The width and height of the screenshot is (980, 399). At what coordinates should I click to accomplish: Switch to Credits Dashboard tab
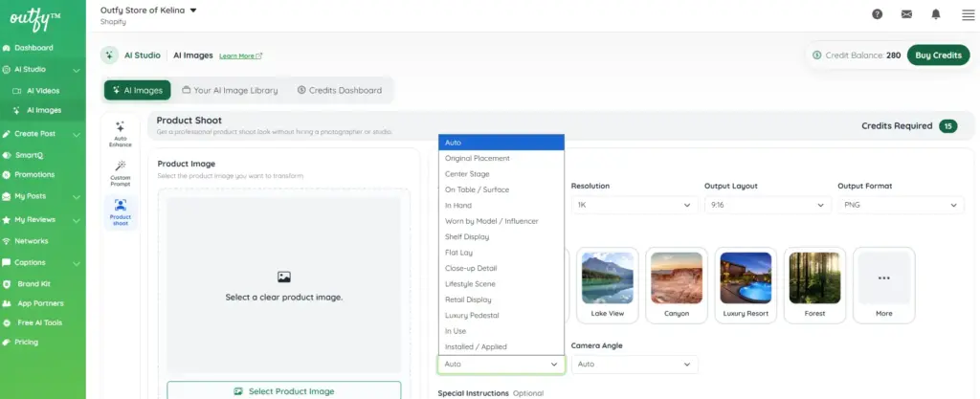click(340, 91)
